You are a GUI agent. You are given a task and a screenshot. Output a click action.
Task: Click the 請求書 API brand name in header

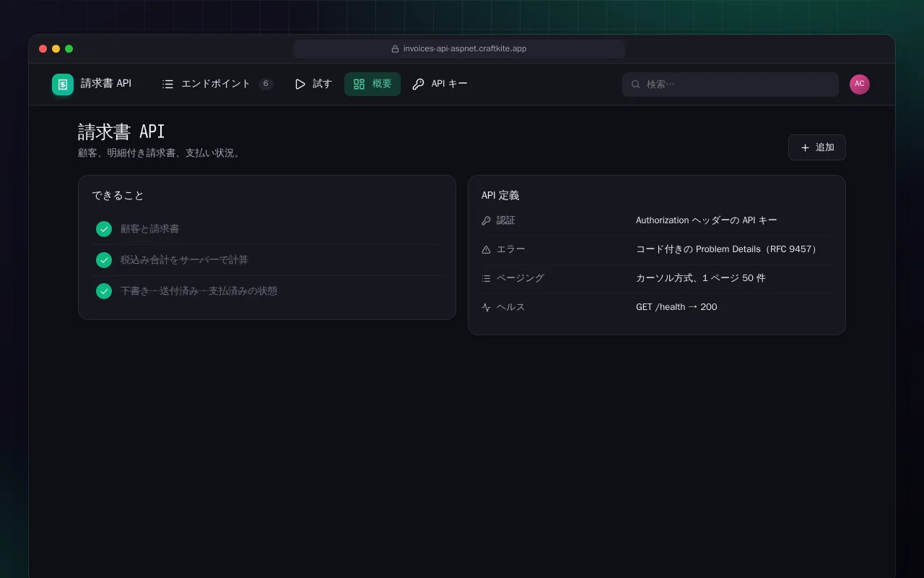pos(106,84)
